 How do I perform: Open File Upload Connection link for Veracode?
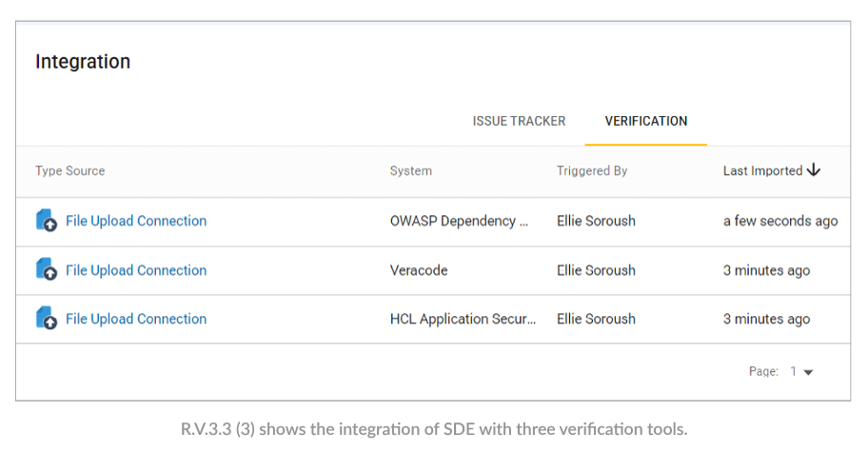pos(136,270)
